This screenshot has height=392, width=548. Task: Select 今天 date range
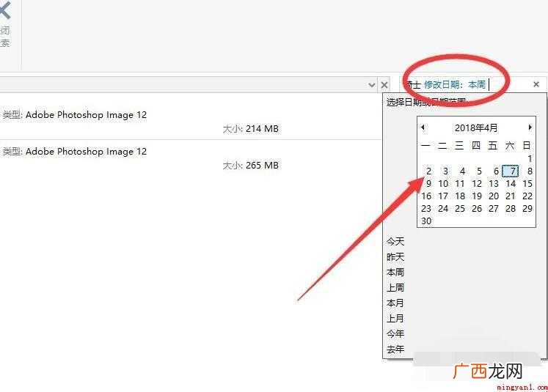point(395,242)
